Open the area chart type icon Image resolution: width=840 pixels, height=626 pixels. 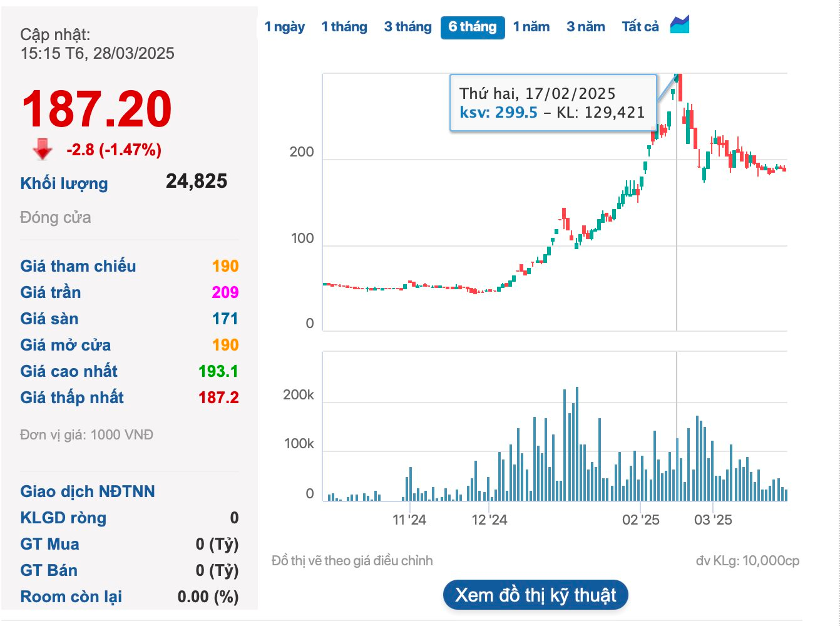click(x=679, y=25)
